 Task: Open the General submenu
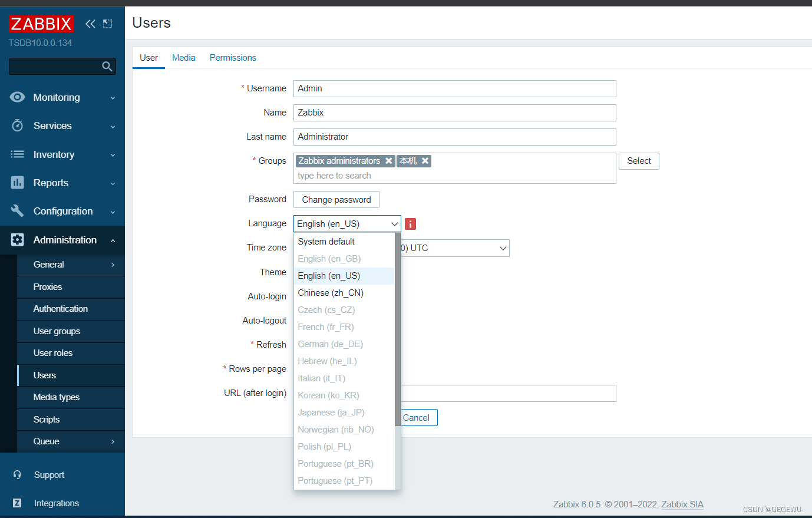coord(71,265)
